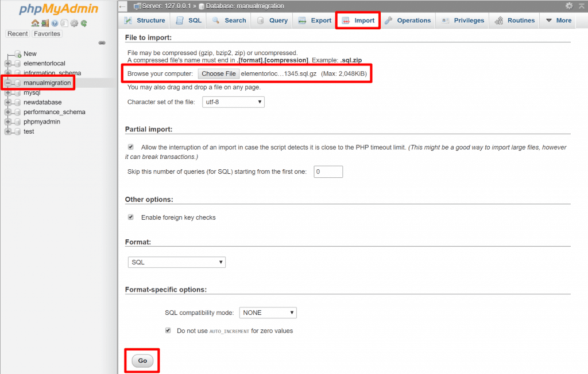The width and height of the screenshot is (588, 374).
Task: Open the SQL compatibility mode dropdown
Action: click(268, 313)
